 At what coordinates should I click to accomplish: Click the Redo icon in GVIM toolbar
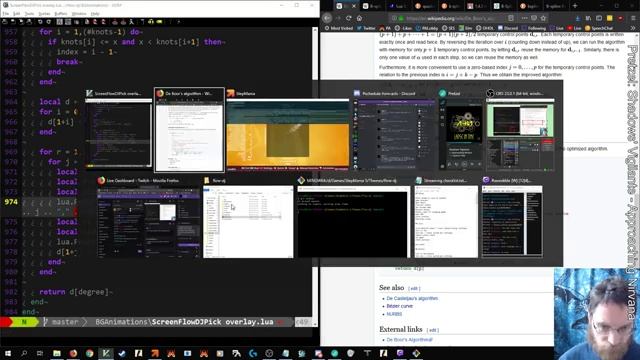49,22
